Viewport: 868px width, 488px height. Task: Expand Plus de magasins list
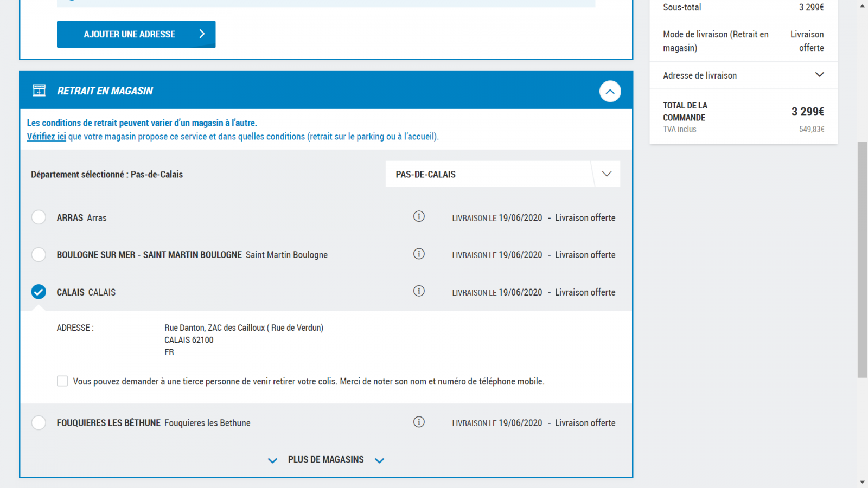[326, 460]
